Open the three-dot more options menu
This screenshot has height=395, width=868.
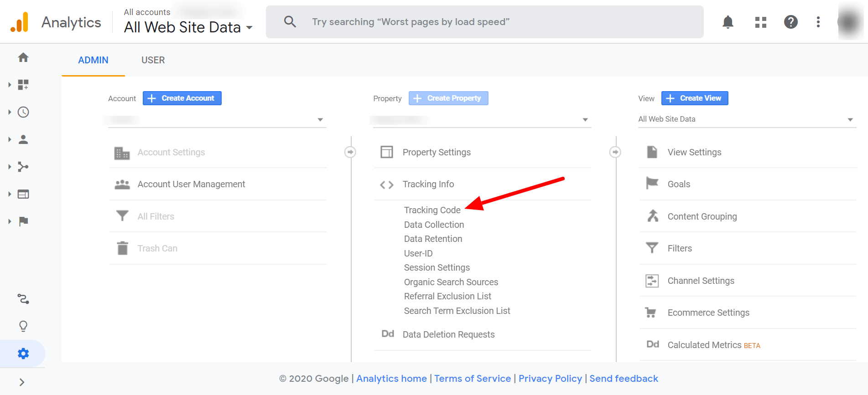coord(818,22)
